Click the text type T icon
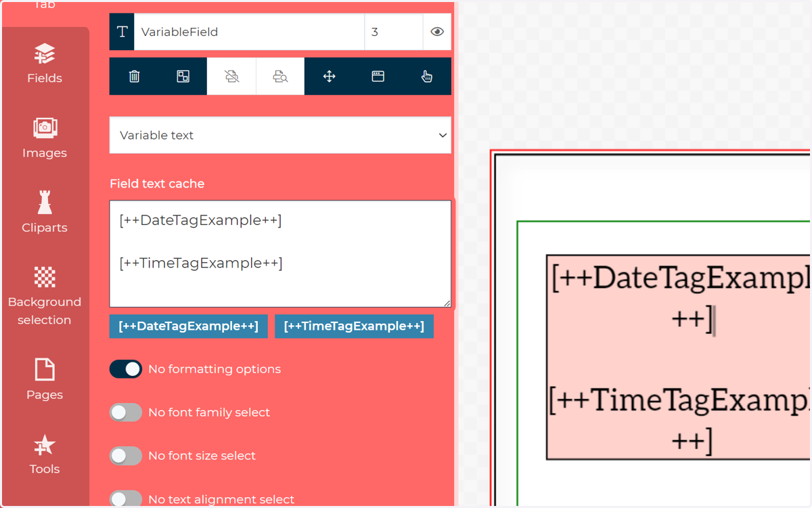Viewport: 812px width, 508px height. click(x=122, y=32)
